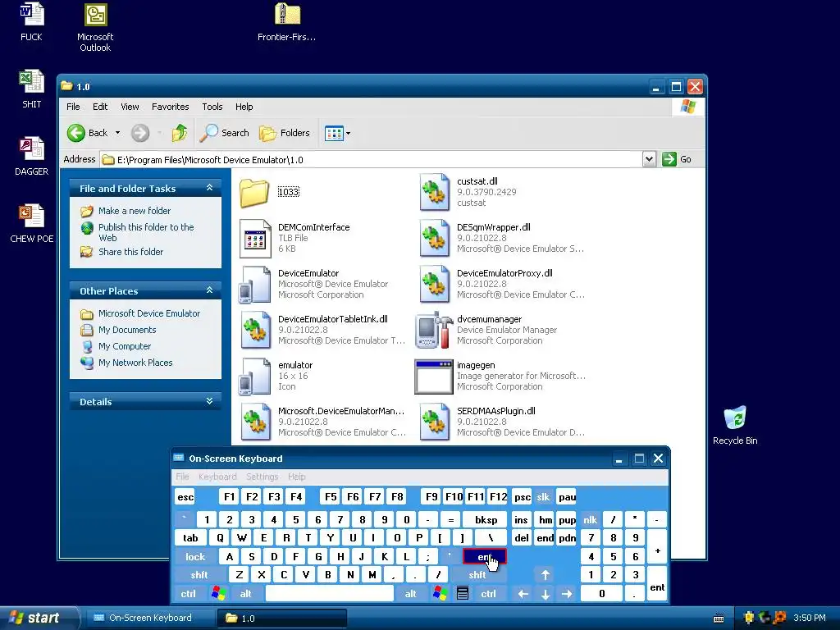The image size is (840, 630).
Task: Click the menu key icon on On-Screen Keyboard
Action: 463,593
